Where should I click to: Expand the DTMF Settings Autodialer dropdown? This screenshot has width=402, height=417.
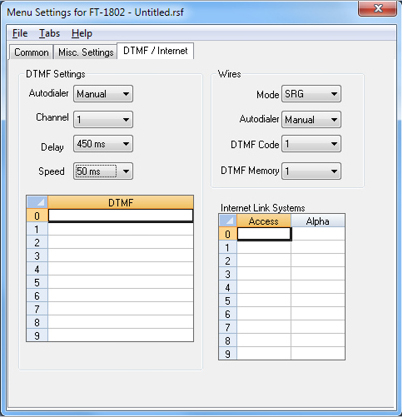[103, 94]
